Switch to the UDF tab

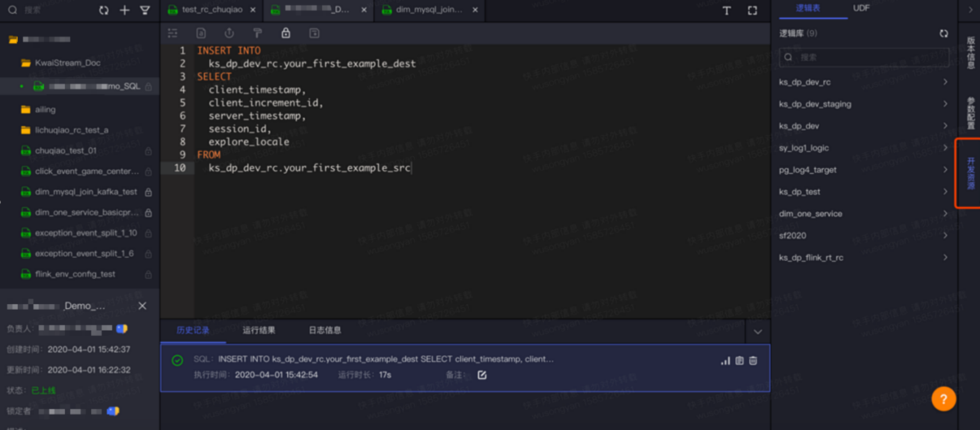(x=861, y=8)
